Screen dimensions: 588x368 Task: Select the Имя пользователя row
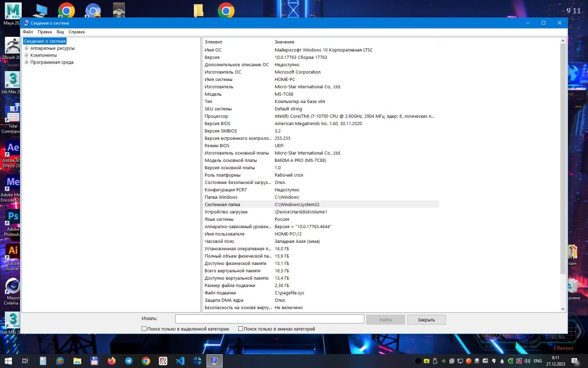(x=321, y=234)
